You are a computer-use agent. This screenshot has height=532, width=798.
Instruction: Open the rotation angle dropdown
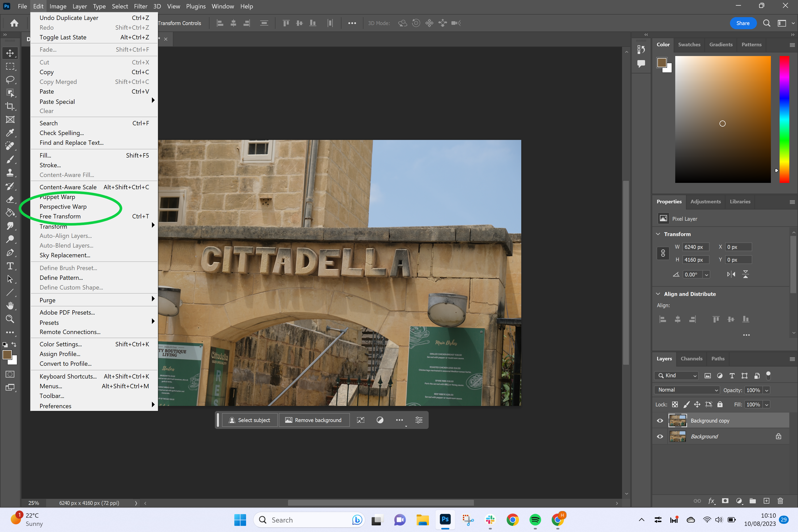point(706,274)
